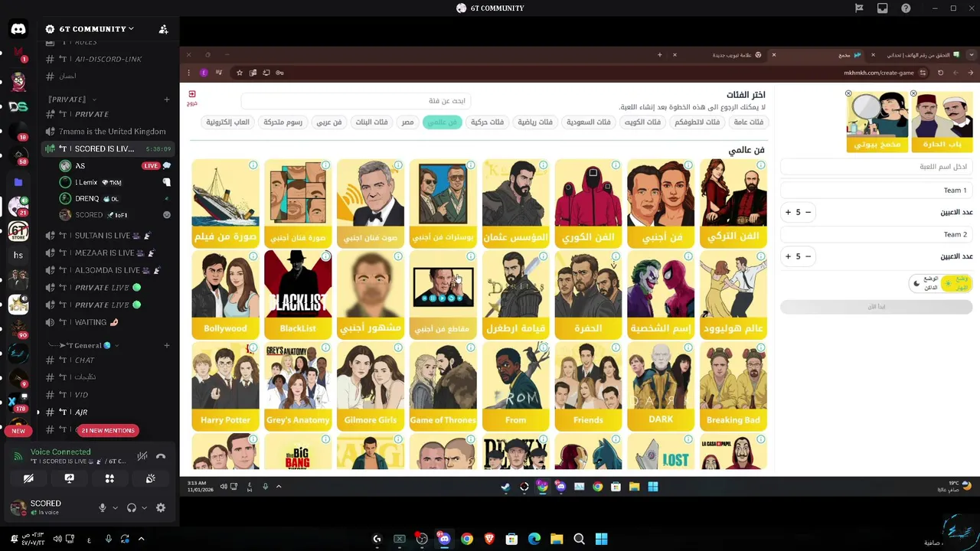Invite people to 6T COMMUNITY icon

pos(163,29)
